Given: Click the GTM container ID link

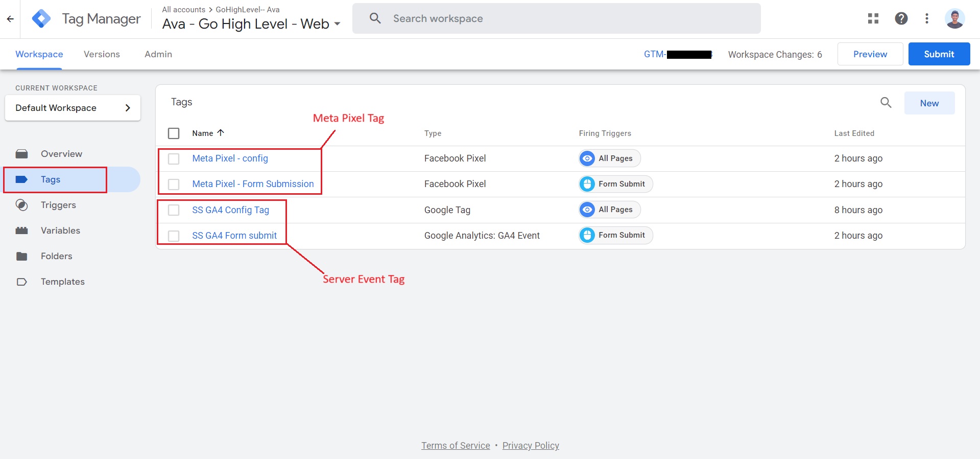Looking at the screenshot, I should coord(678,54).
